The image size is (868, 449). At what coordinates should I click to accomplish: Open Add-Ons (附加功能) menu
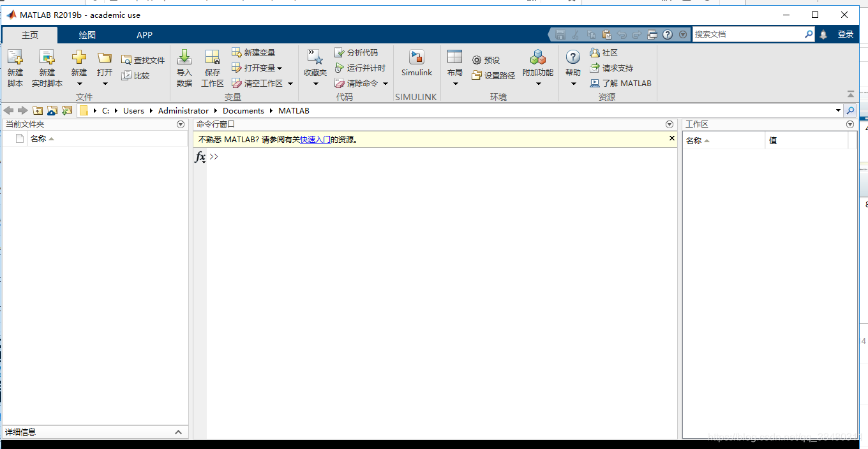538,68
